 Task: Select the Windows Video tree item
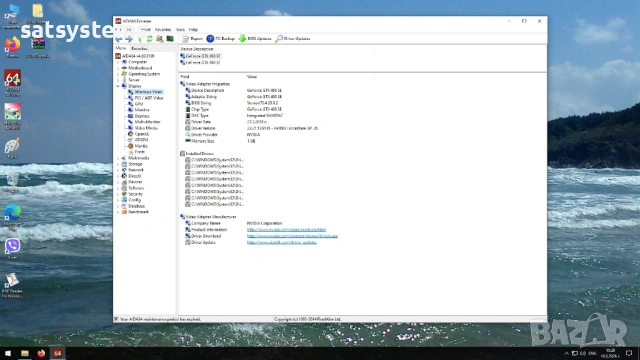(x=146, y=92)
